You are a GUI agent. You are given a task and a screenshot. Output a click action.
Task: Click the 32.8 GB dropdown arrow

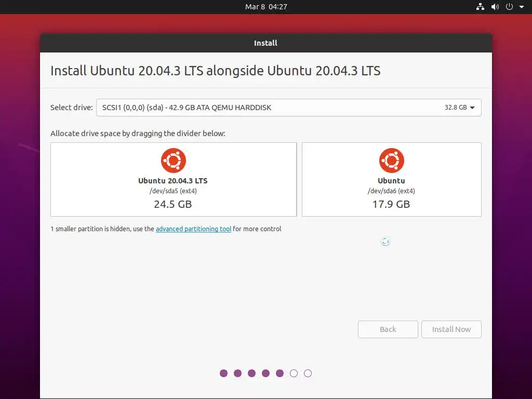point(472,108)
